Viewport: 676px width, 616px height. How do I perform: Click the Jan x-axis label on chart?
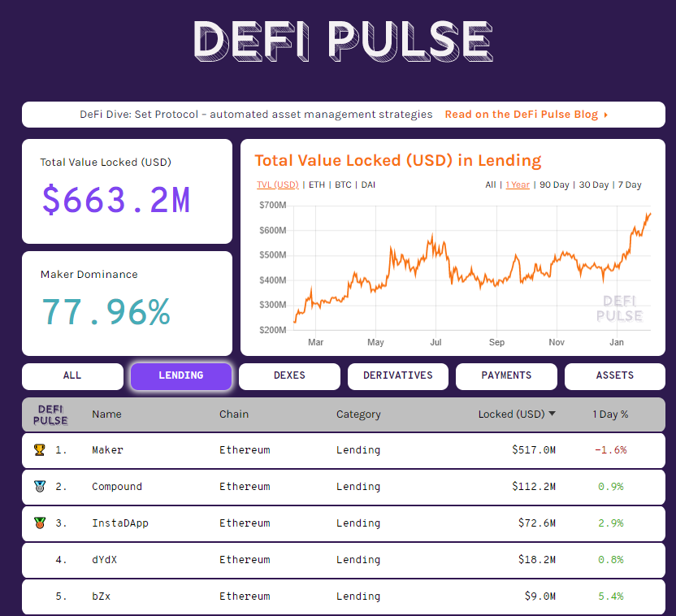coord(617,342)
